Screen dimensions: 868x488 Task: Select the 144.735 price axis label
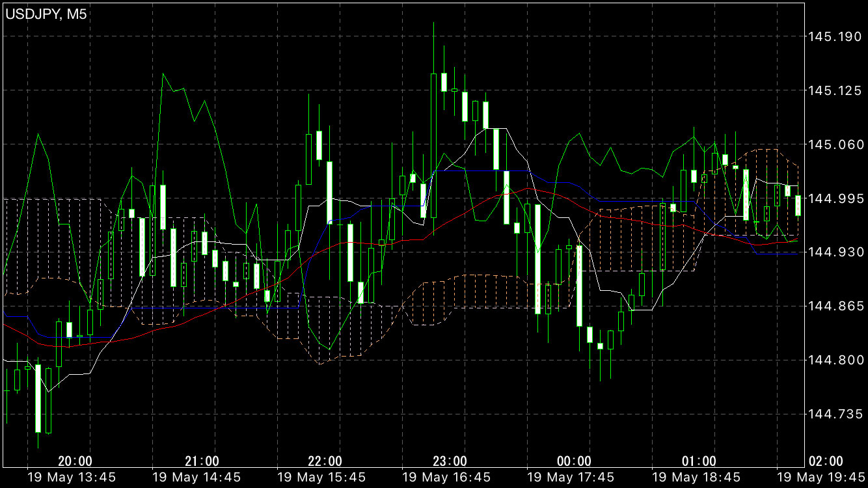pos(837,414)
